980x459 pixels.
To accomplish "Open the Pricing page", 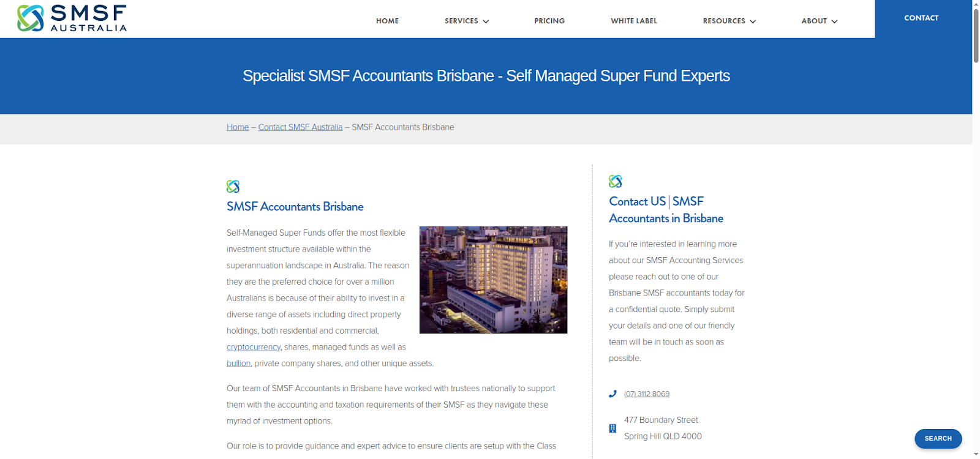I will [x=549, y=21].
